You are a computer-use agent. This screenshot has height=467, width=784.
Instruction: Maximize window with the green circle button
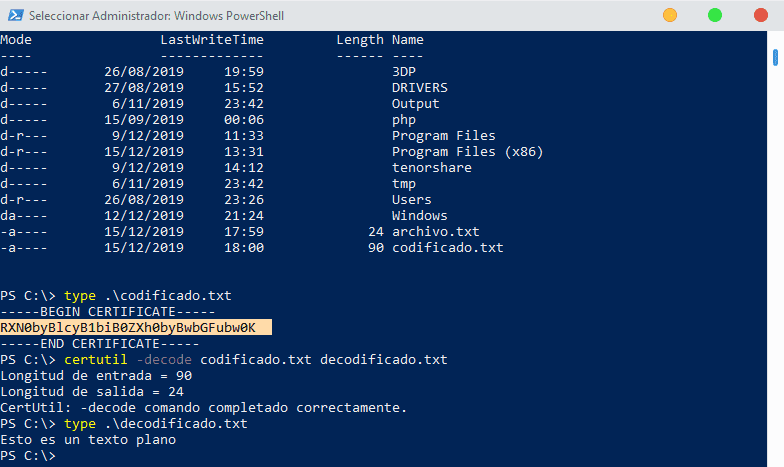tap(715, 15)
